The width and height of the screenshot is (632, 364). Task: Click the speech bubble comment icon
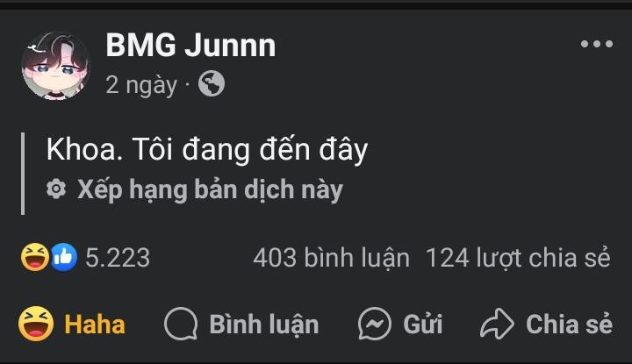(181, 324)
